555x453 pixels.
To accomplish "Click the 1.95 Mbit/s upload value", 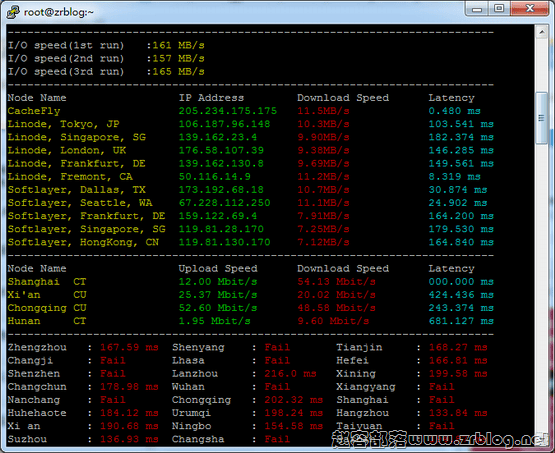I will click(x=214, y=321).
